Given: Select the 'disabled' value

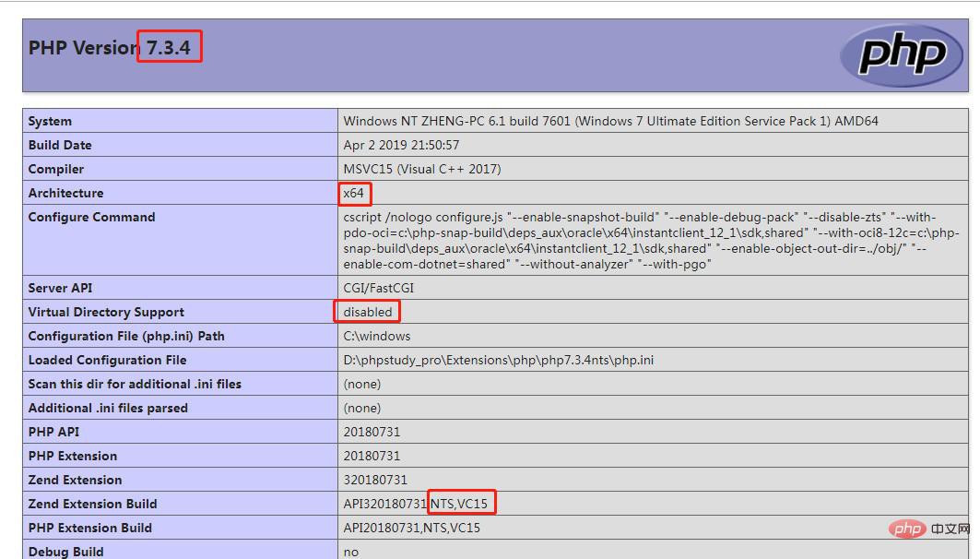Looking at the screenshot, I should click(x=368, y=312).
